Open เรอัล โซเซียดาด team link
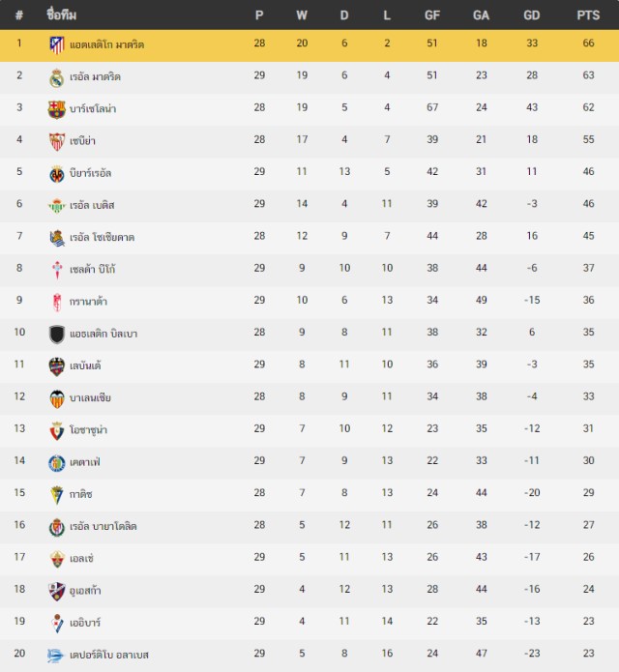The height and width of the screenshot is (672, 619). (x=102, y=238)
